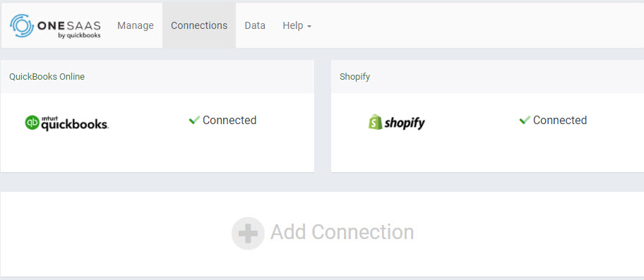644x280 pixels.
Task: Click the green checkmark beside Shopify Connected
Action: (525, 120)
